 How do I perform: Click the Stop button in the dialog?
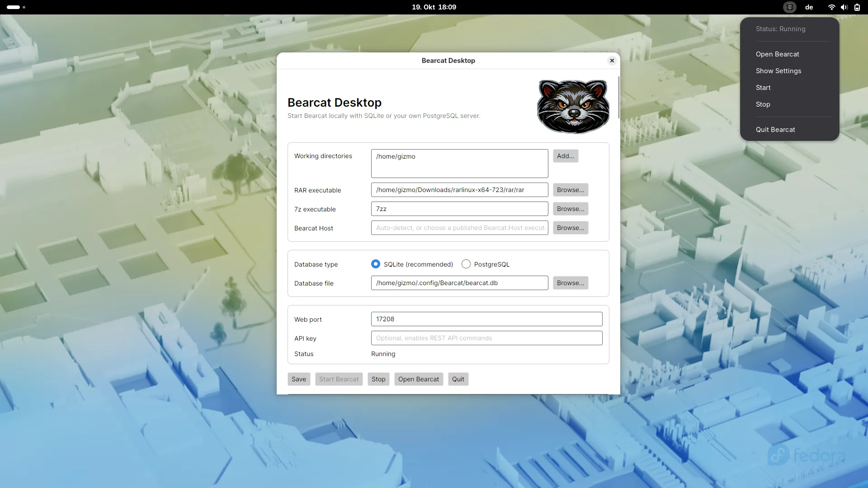coord(378,379)
